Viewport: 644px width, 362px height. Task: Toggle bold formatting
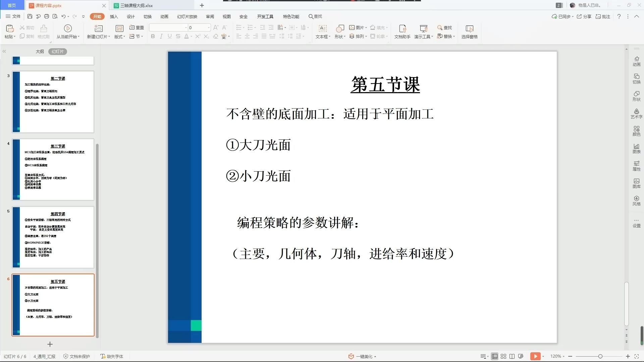pyautogui.click(x=153, y=36)
